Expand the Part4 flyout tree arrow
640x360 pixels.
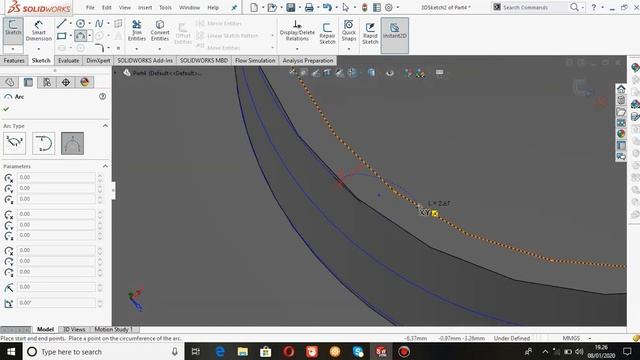(116, 73)
